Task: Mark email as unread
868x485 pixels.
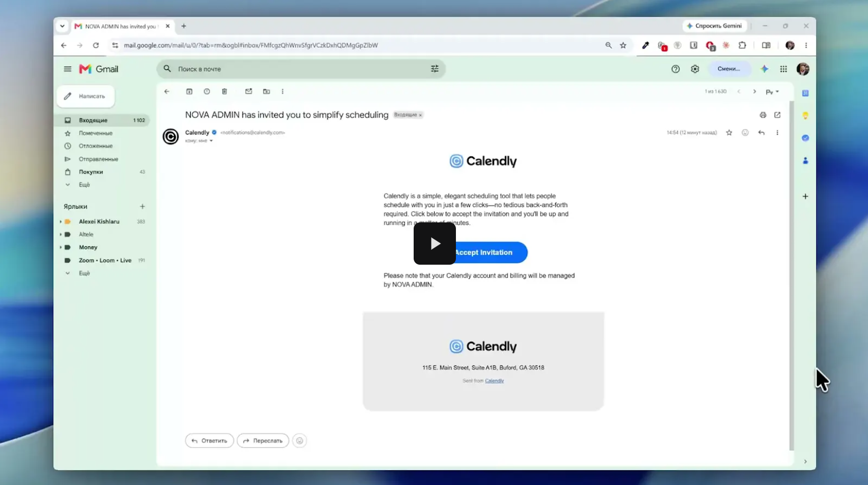Action: (249, 91)
